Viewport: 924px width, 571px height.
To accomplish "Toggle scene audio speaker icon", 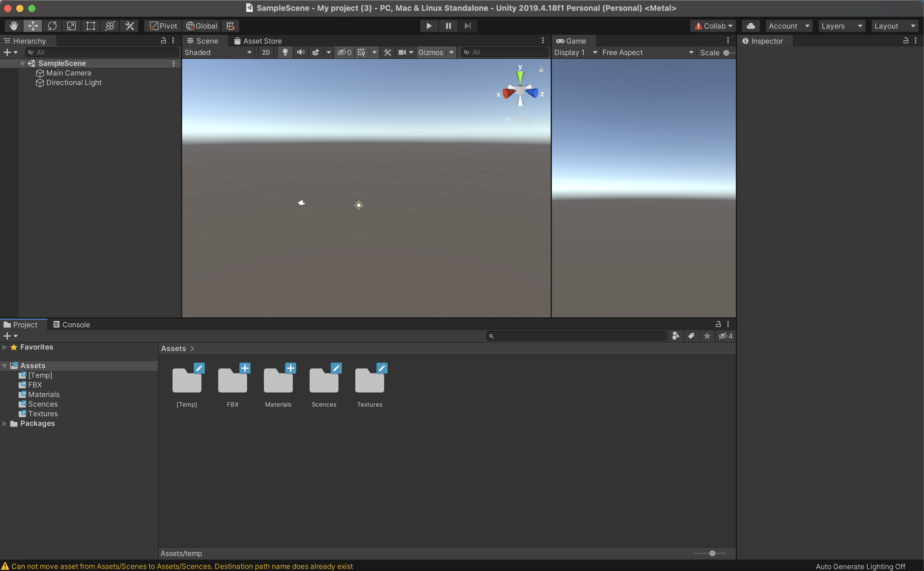I will click(x=301, y=53).
